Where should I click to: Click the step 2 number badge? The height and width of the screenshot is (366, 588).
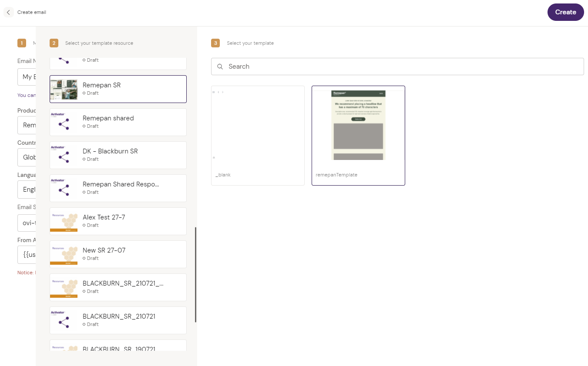click(54, 43)
